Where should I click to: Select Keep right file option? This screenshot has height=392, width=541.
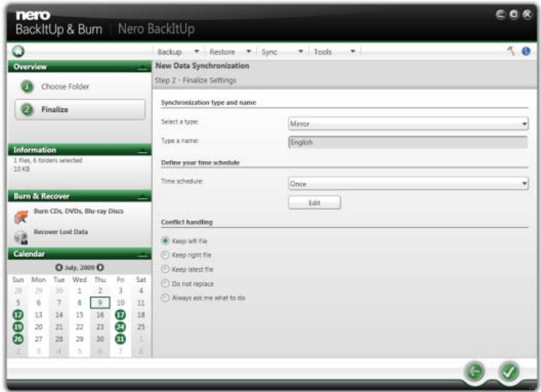coord(165,255)
